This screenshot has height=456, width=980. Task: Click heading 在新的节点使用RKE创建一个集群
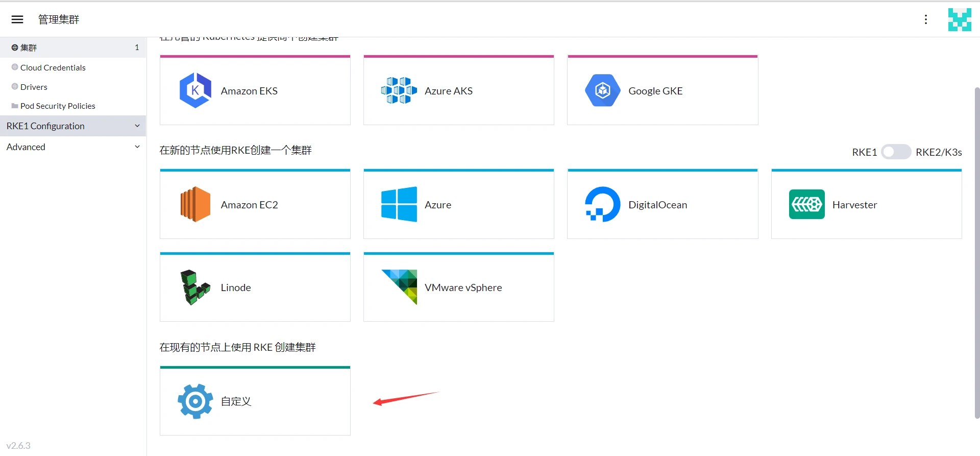tap(235, 150)
